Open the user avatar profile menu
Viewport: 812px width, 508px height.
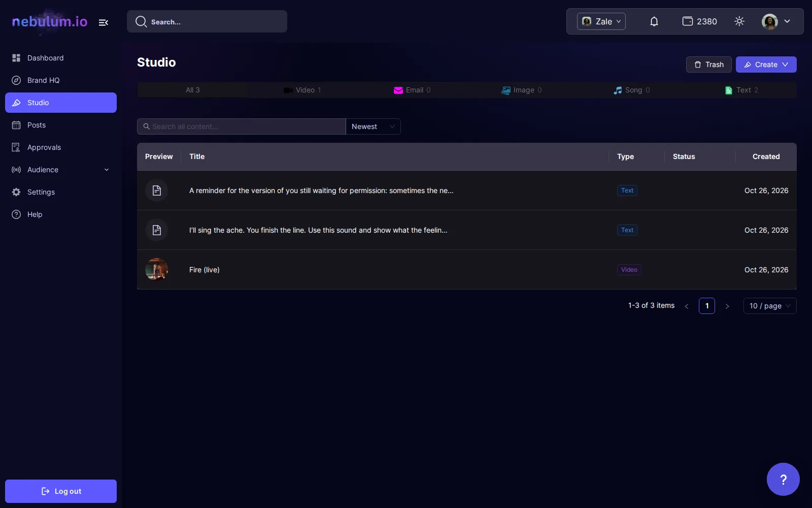pyautogui.click(x=776, y=21)
